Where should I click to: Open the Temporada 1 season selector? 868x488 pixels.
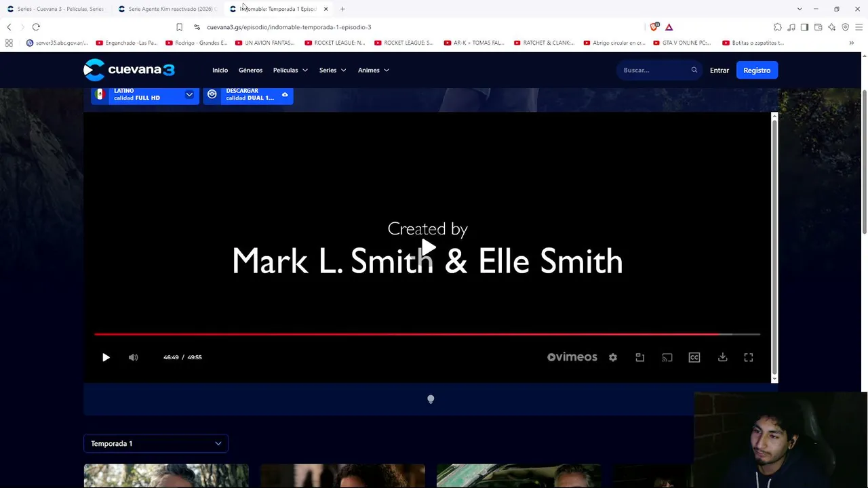156,443
